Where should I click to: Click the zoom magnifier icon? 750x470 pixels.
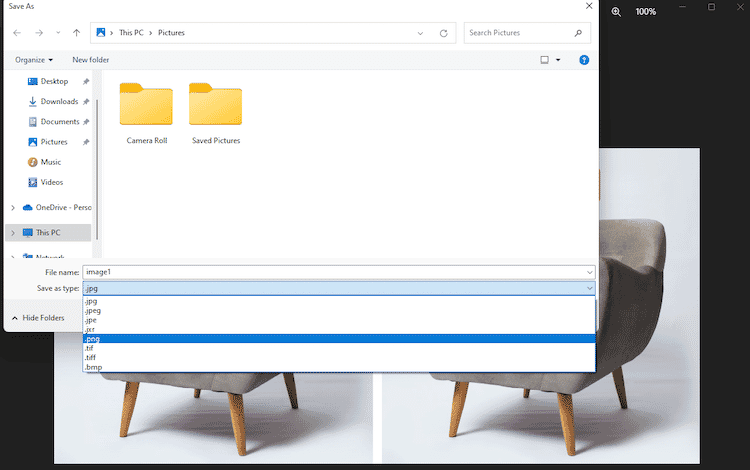coord(616,12)
